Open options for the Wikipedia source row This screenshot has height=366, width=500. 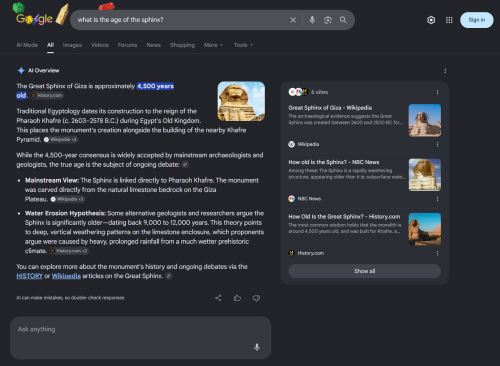coord(437,144)
